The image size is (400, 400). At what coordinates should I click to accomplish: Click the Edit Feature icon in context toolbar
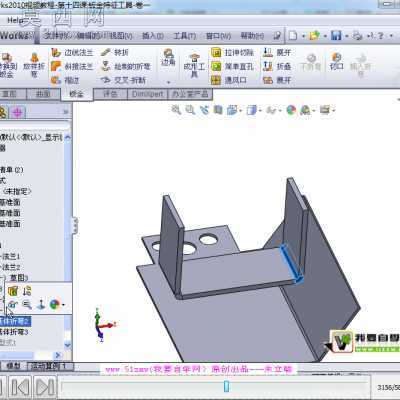tap(13, 291)
